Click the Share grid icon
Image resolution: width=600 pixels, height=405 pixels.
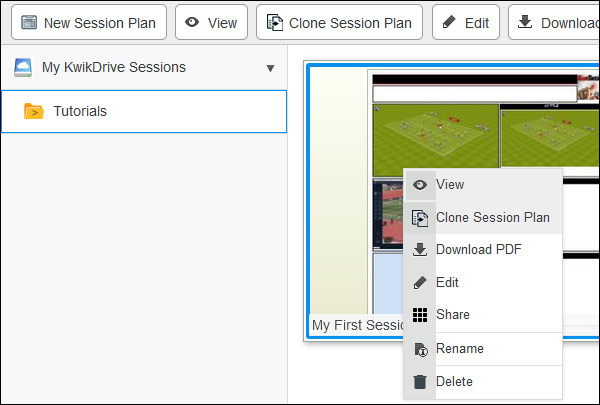coord(420,315)
